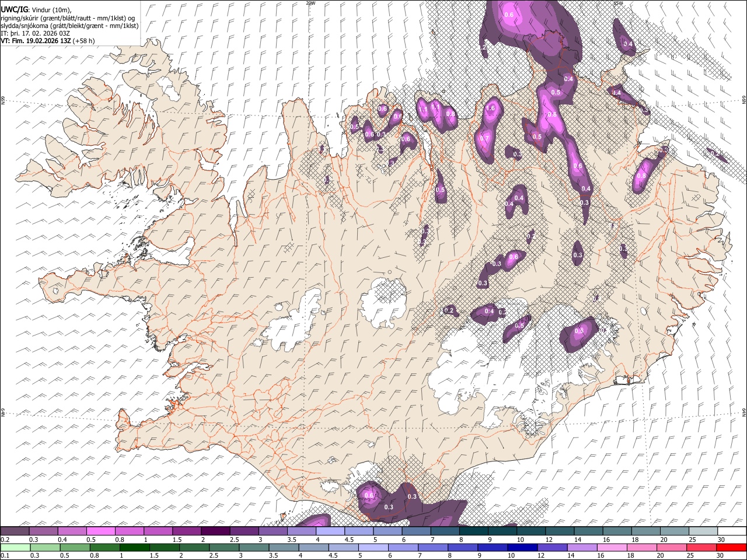Viewport: 747px width, 560px height.
Task: Click the purple 1.5 swatch in the upper snow legend
Action: pyautogui.click(x=187, y=531)
